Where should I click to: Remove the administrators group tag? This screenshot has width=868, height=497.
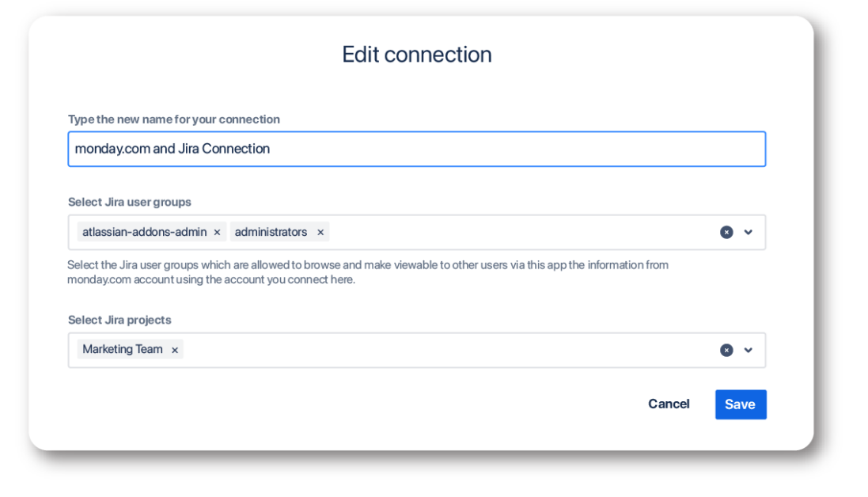click(x=320, y=233)
